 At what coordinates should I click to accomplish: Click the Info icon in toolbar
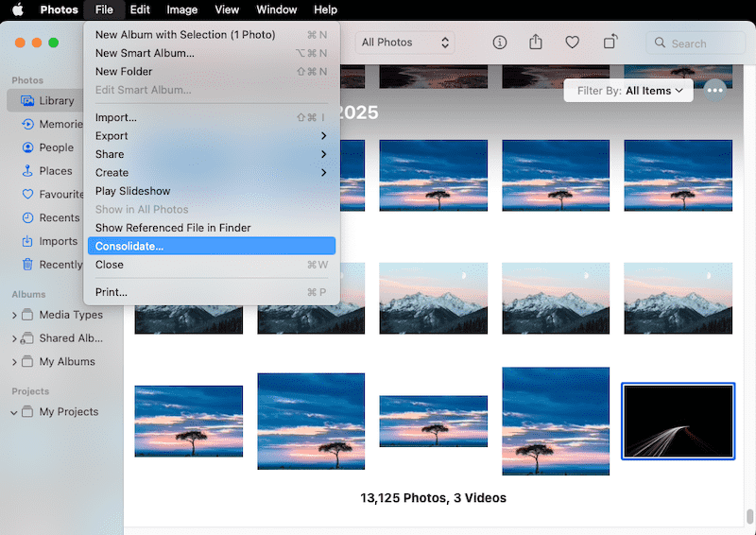[x=500, y=43]
